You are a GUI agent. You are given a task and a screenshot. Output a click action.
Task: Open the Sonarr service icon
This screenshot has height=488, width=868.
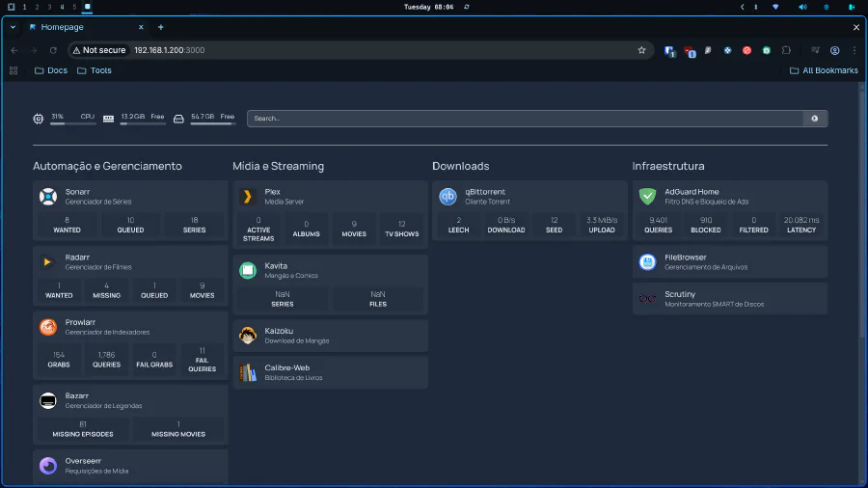(x=48, y=197)
